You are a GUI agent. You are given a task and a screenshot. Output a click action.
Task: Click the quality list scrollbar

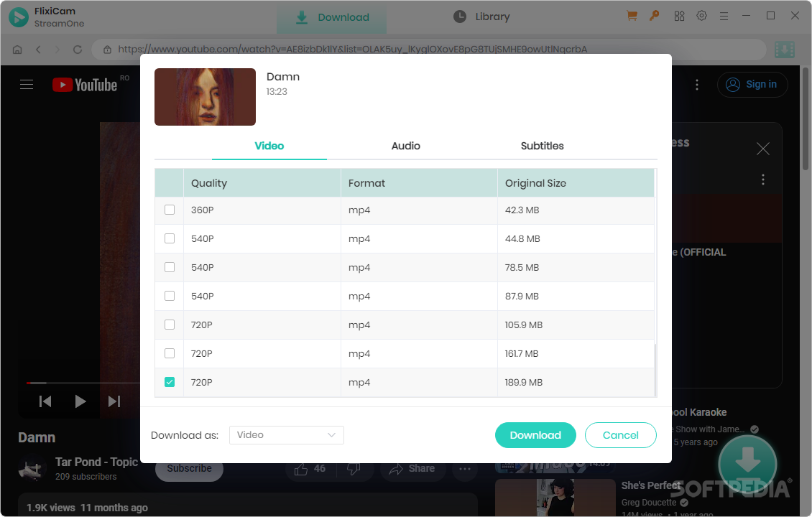pos(655,370)
